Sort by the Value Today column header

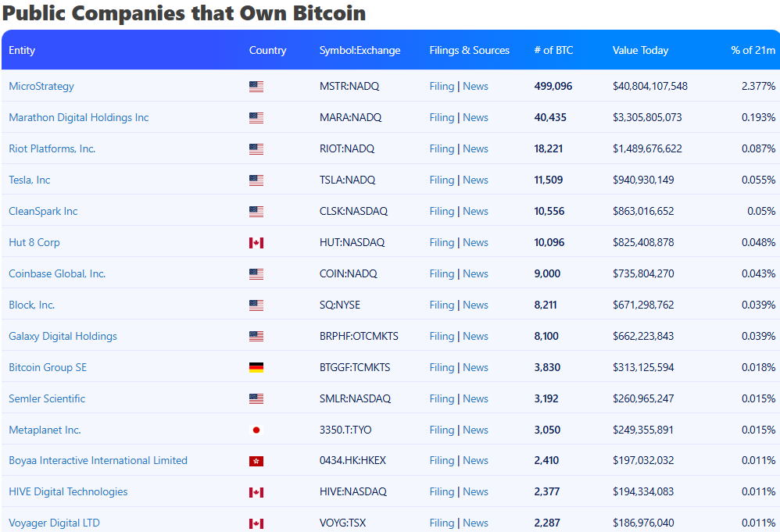click(x=640, y=50)
